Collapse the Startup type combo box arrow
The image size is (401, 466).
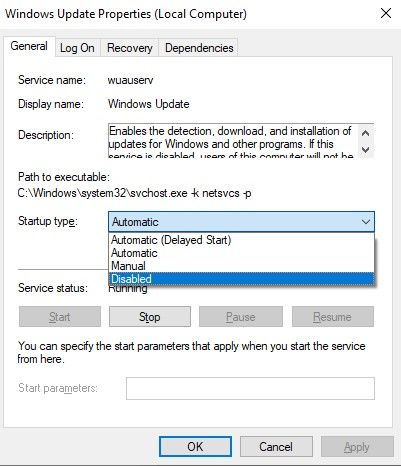366,222
